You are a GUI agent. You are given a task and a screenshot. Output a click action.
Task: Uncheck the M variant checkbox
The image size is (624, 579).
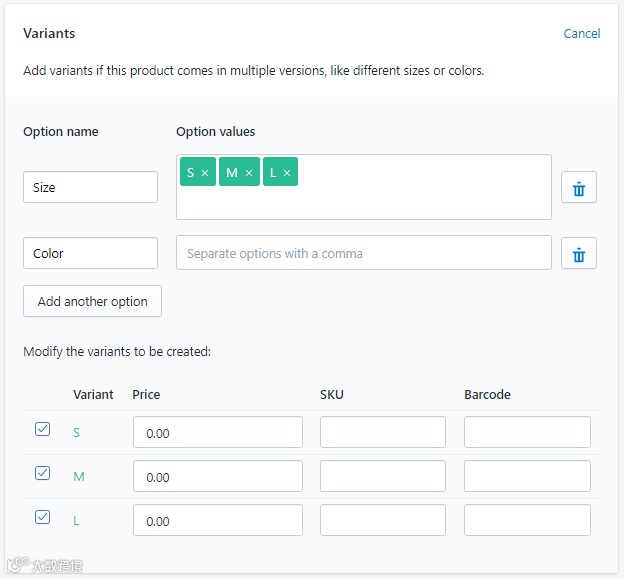(42, 473)
